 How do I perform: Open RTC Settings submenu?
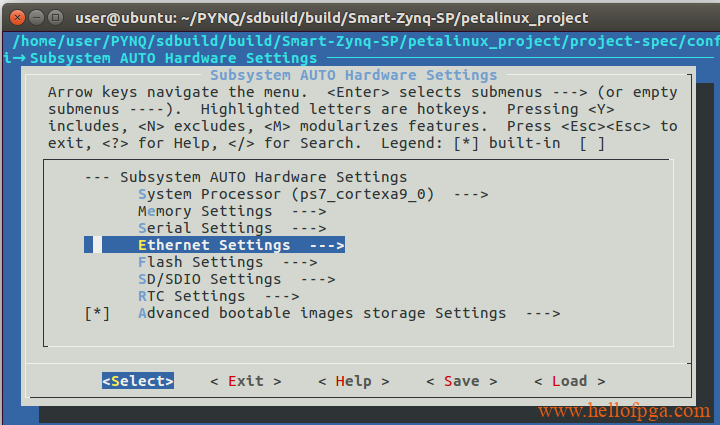[x=219, y=296]
